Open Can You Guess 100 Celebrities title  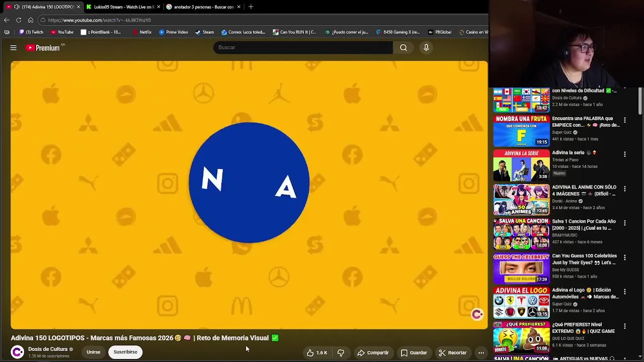tap(584, 259)
